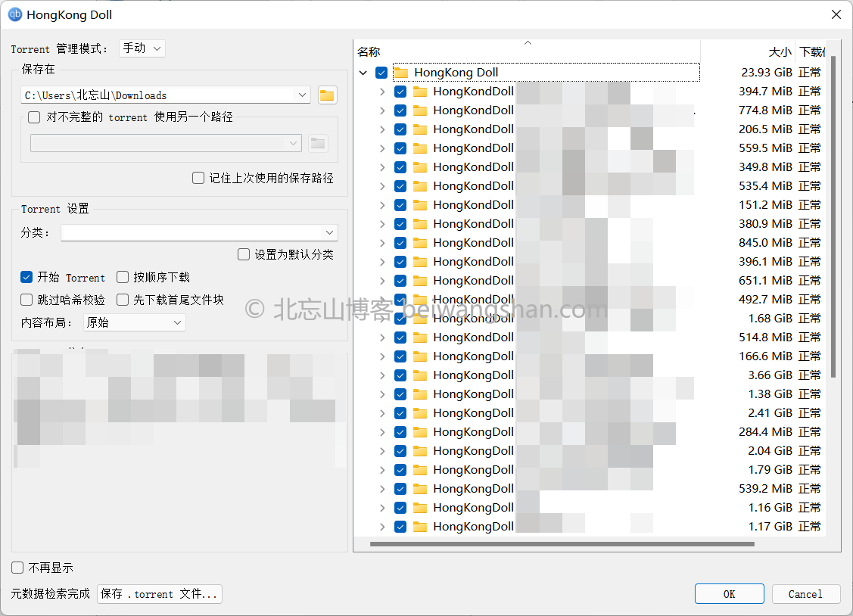Uncheck the root HongKong Doll 23.93 GiB checkbox

click(x=381, y=73)
